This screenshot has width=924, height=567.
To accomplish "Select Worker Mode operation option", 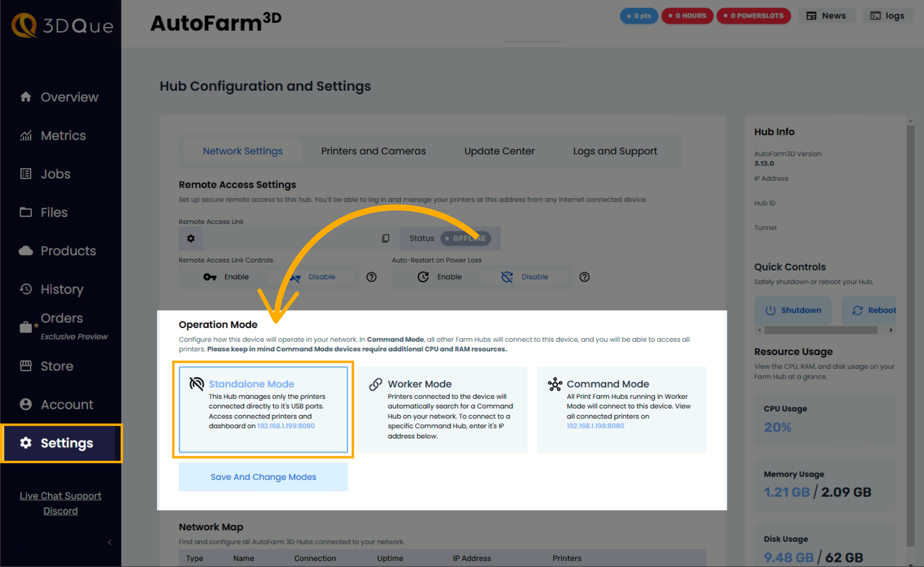I will (x=442, y=409).
